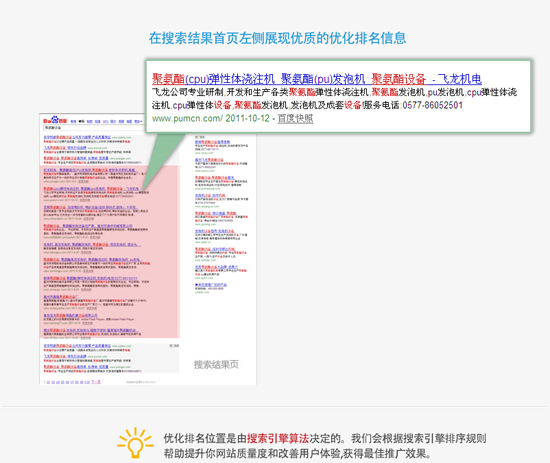The width and height of the screenshot is (550, 463).
Task: Click the www.pumcn.com green URL text
Action: [x=187, y=119]
